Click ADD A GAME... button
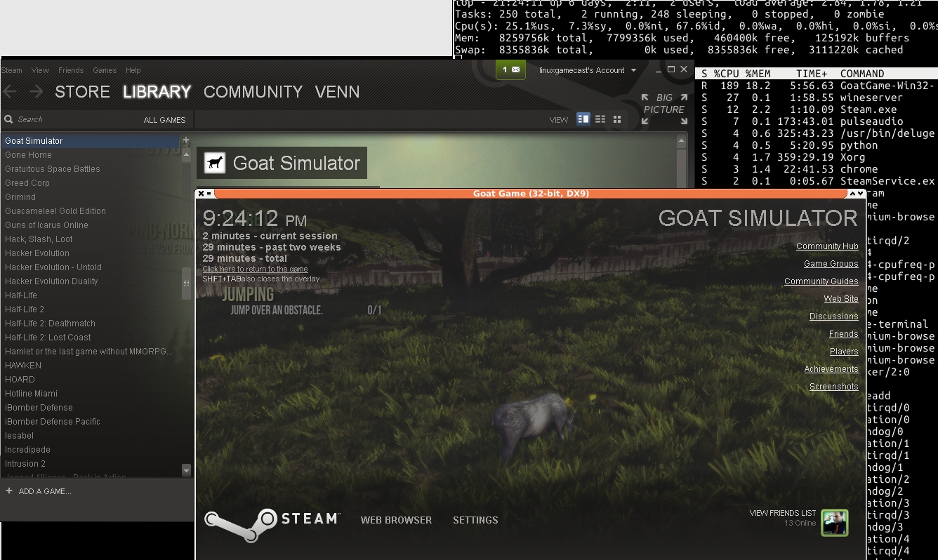Image resolution: width=938 pixels, height=560 pixels. 45,491
